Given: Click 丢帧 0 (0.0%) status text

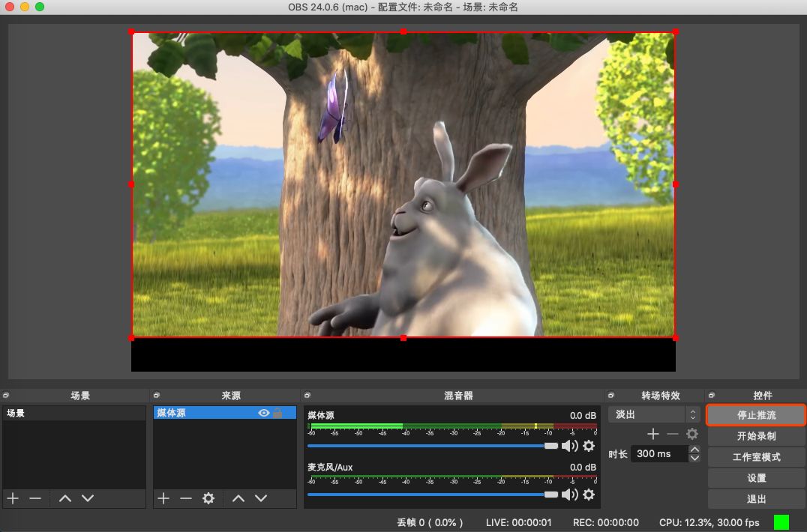Looking at the screenshot, I should click(x=430, y=522).
